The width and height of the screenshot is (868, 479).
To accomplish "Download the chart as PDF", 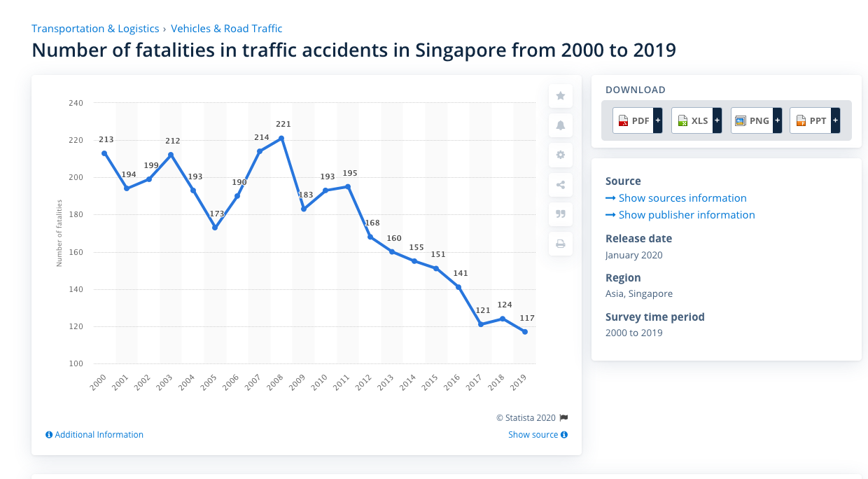I will pos(637,120).
